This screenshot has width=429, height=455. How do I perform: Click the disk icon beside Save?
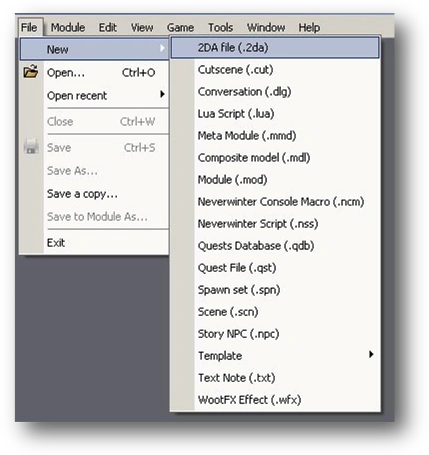31,147
